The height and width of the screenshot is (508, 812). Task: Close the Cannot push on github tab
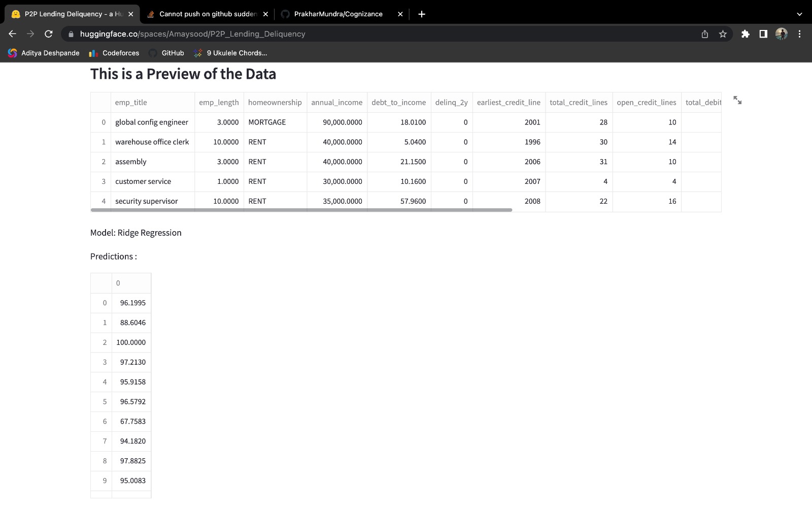(x=265, y=14)
